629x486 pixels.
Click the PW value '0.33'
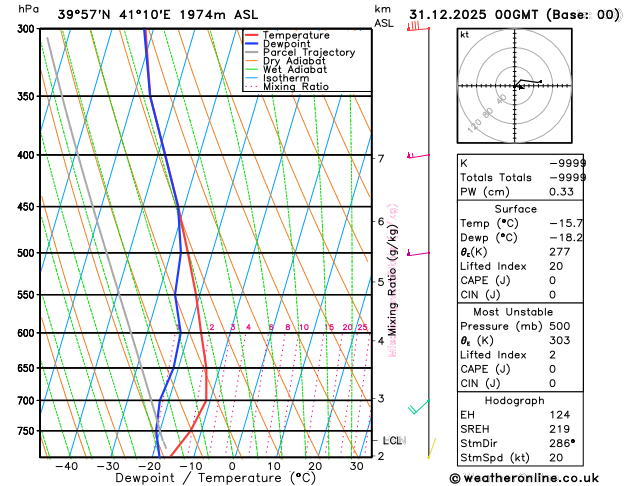[562, 192]
